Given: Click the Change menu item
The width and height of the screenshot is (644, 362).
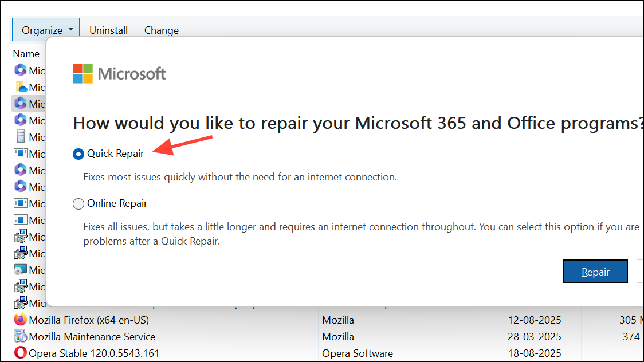Looking at the screenshot, I should (x=161, y=29).
